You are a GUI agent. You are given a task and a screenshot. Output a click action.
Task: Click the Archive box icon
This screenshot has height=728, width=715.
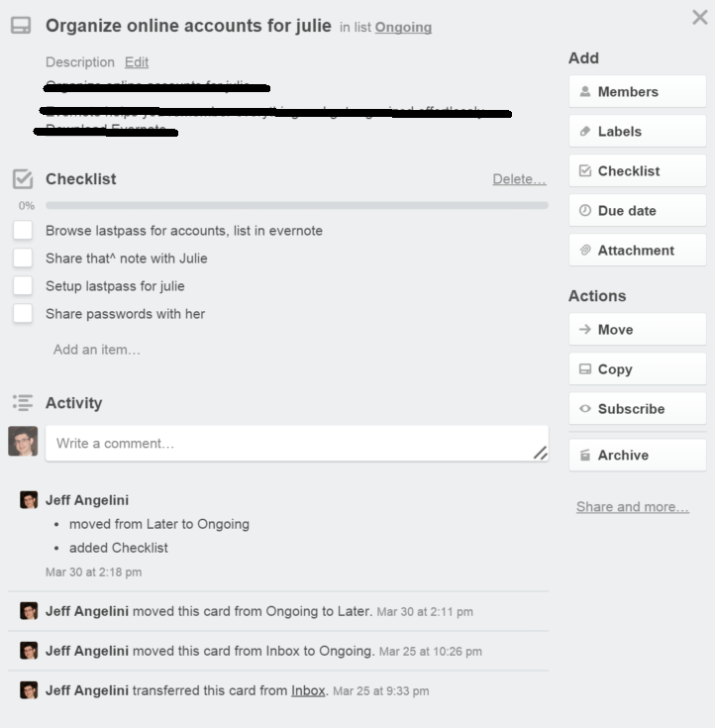(584, 456)
